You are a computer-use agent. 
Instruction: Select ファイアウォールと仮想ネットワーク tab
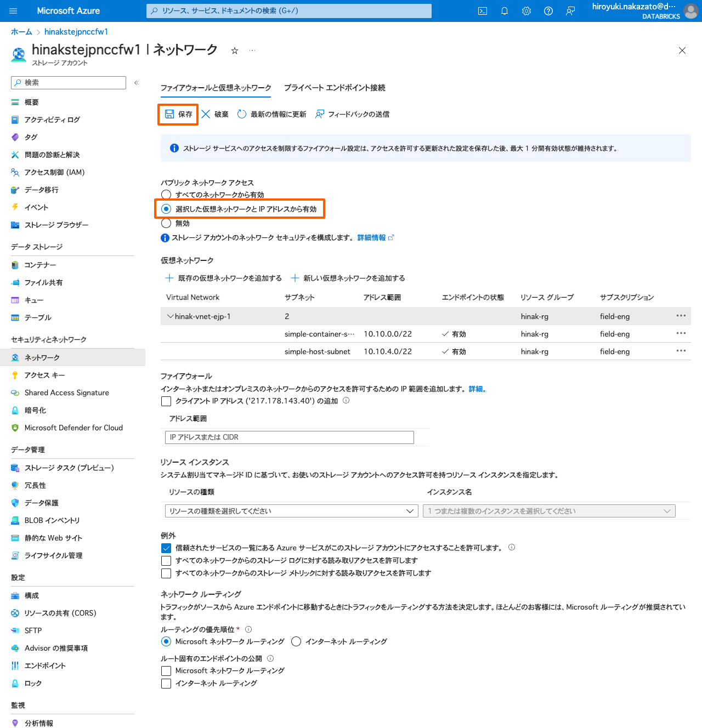coord(216,88)
